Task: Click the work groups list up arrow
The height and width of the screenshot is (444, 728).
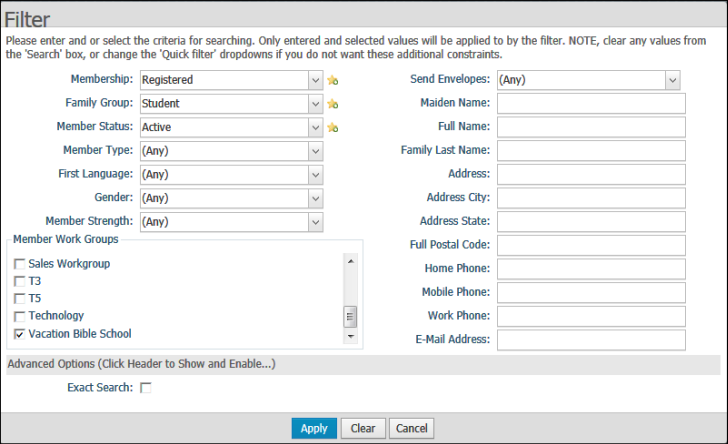Action: click(351, 261)
